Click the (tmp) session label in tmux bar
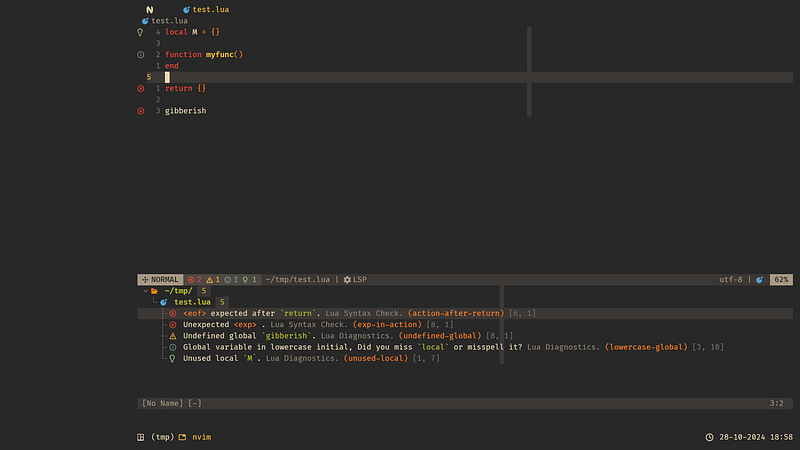 (x=162, y=437)
